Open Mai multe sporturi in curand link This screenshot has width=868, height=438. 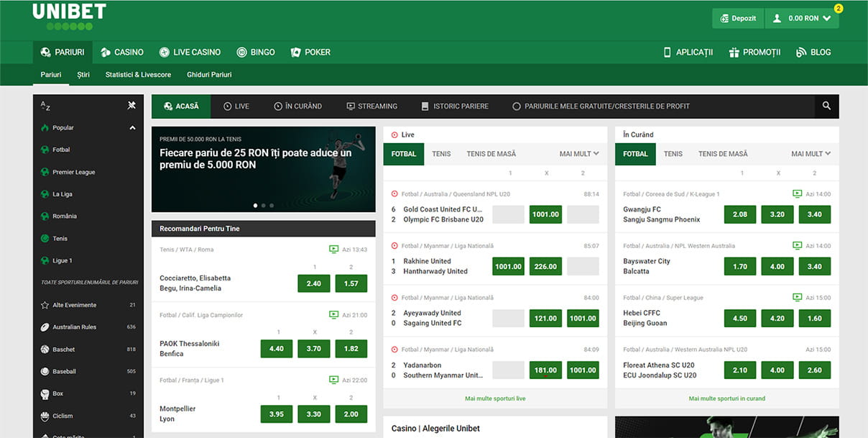coord(727,398)
